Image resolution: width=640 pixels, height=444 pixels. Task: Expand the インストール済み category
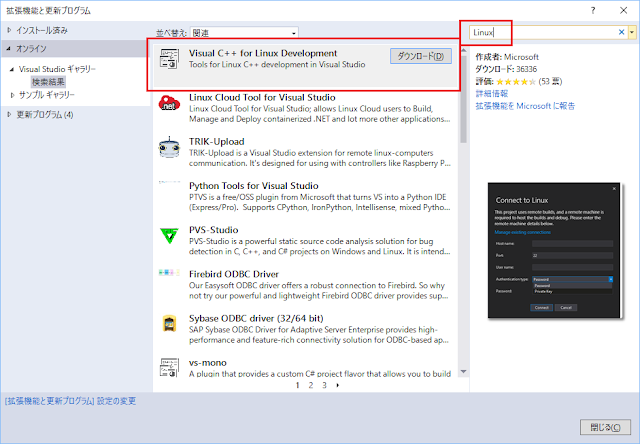click(x=9, y=30)
